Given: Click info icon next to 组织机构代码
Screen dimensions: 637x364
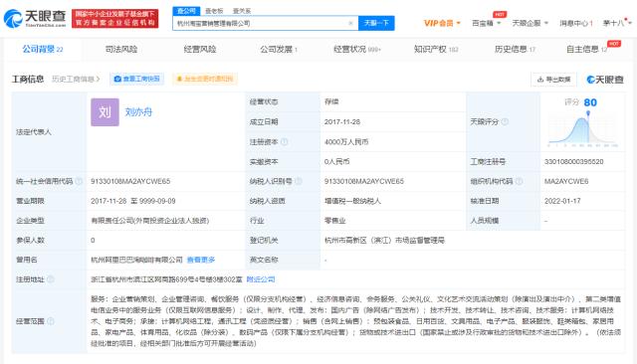Looking at the screenshot, I should (519, 181).
